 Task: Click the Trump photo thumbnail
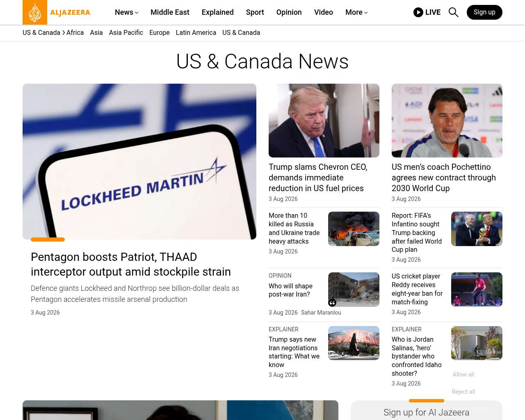tap(324, 121)
